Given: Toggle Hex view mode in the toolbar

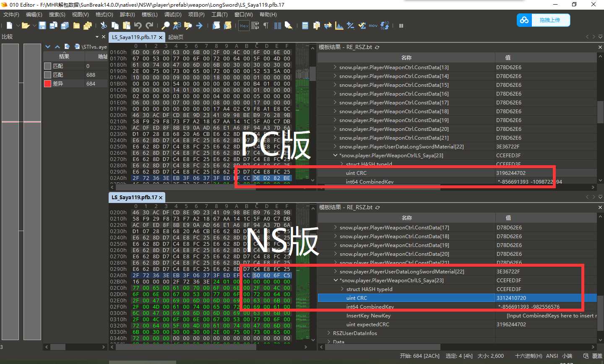Looking at the screenshot, I should (243, 26).
